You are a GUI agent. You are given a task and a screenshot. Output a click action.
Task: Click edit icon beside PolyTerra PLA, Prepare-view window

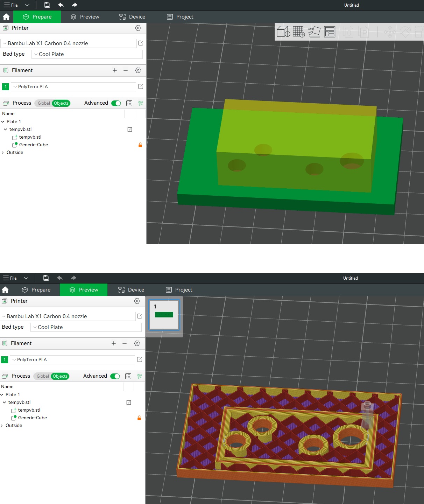(141, 86)
